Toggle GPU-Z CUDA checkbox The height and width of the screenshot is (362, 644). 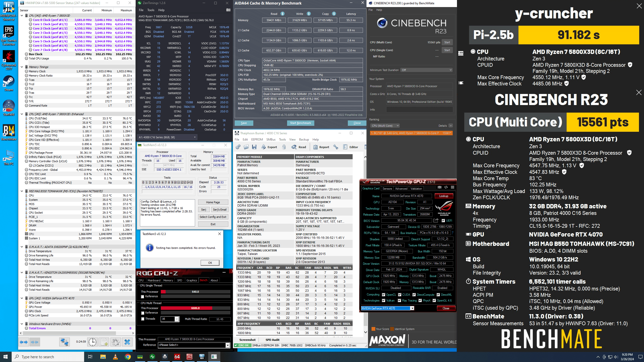[x=400, y=295]
